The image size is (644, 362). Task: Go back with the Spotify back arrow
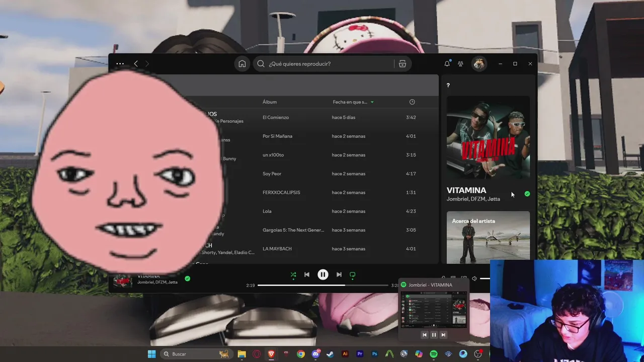coord(136,64)
